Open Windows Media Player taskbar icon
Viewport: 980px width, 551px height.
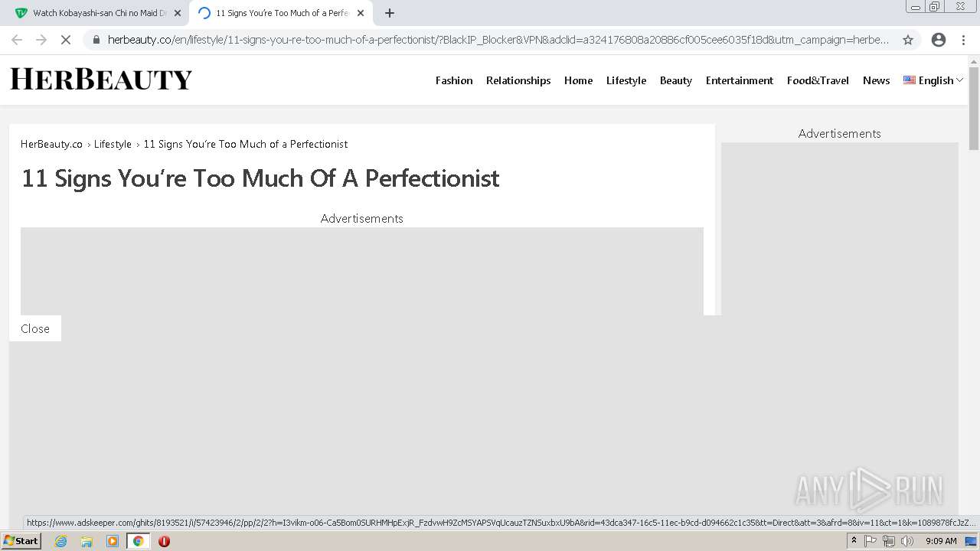click(113, 541)
